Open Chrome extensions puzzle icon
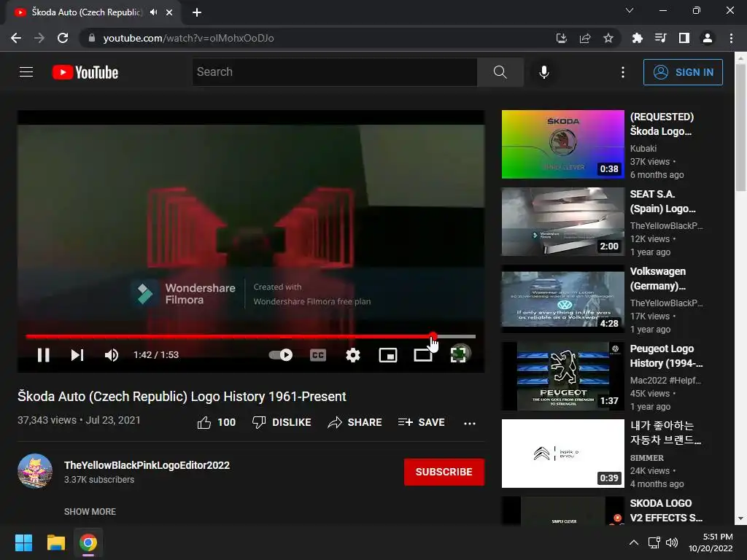The image size is (747, 560). tap(637, 38)
